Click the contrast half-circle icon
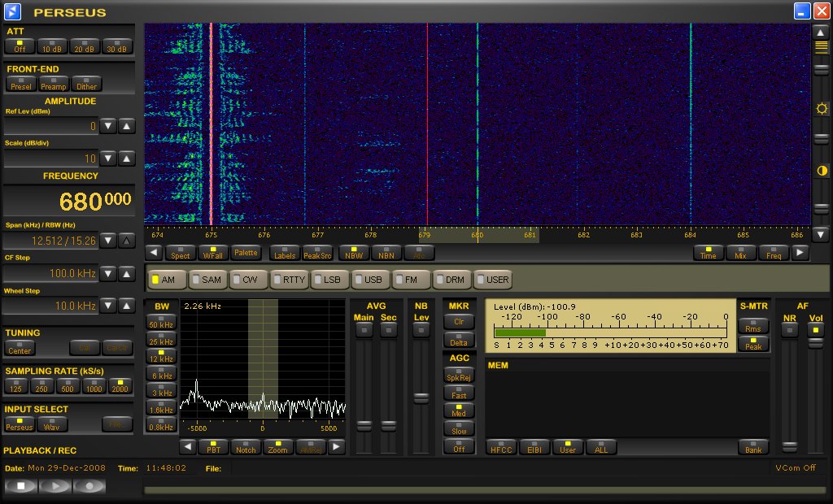This screenshot has height=504, width=833. (822, 171)
